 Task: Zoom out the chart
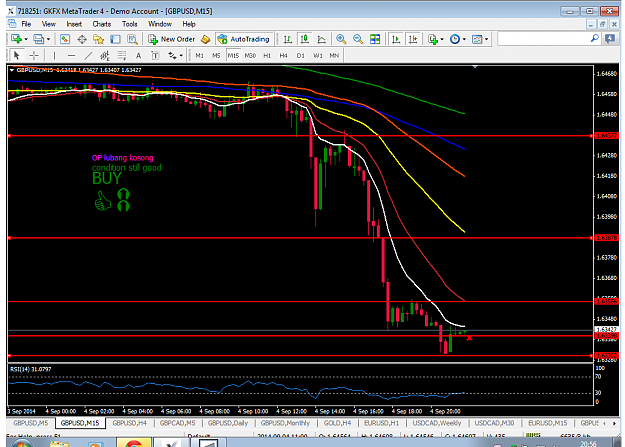pos(358,39)
